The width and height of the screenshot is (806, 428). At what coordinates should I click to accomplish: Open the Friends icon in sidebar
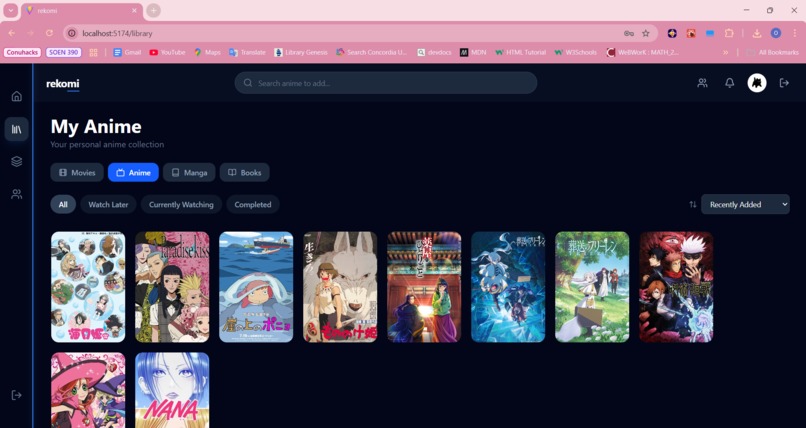[x=16, y=194]
